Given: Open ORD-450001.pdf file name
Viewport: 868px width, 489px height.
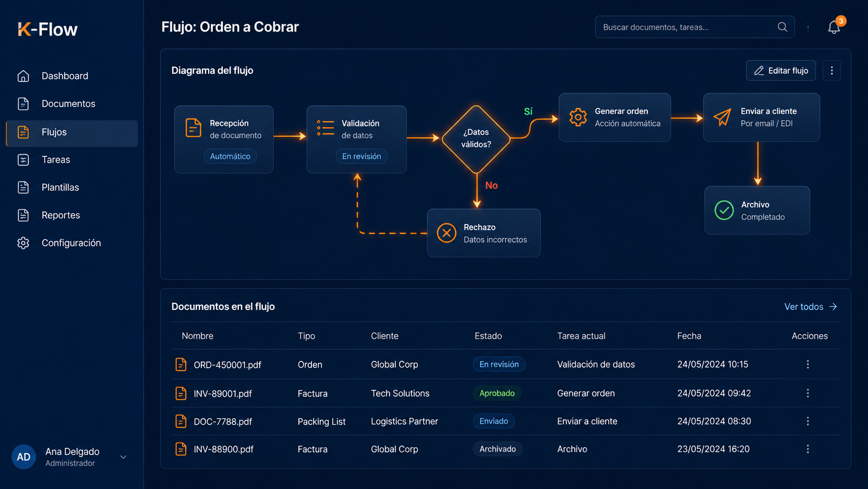Looking at the screenshot, I should [227, 365].
